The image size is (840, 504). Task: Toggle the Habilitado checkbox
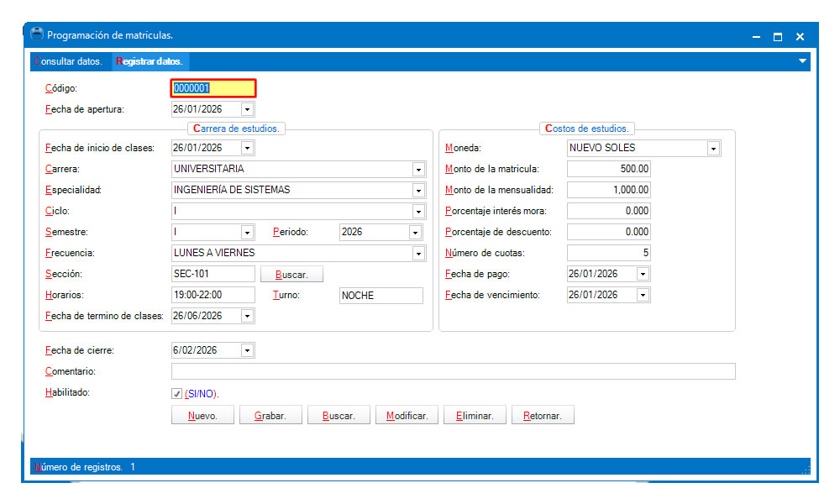point(176,394)
